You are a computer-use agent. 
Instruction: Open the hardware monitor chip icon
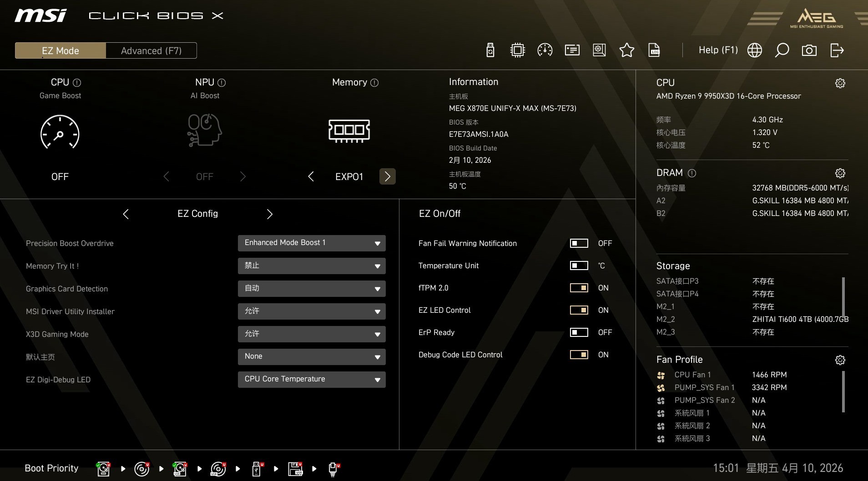[x=517, y=50]
